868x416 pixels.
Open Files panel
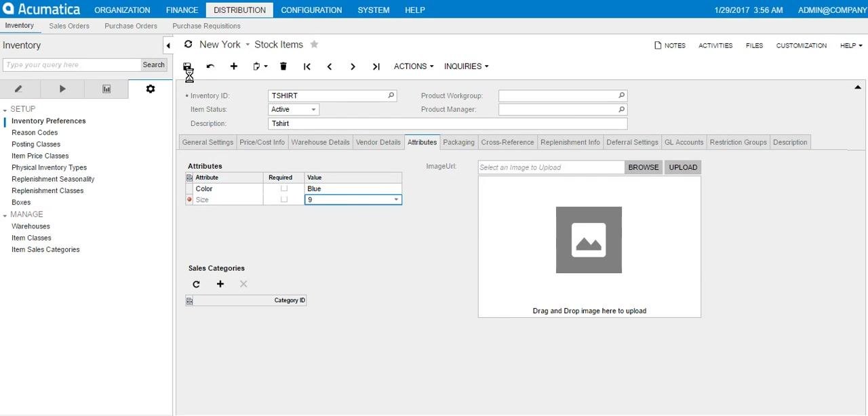754,45
